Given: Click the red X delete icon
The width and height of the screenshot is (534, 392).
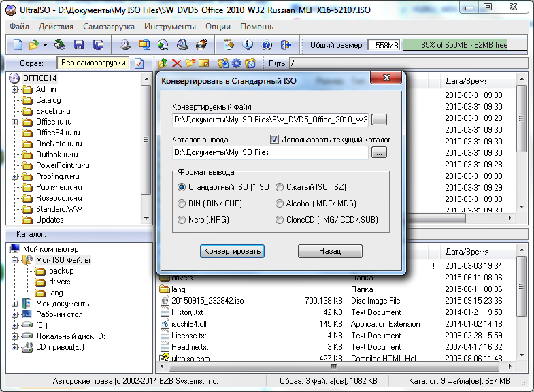Looking at the screenshot, I should 177,63.
